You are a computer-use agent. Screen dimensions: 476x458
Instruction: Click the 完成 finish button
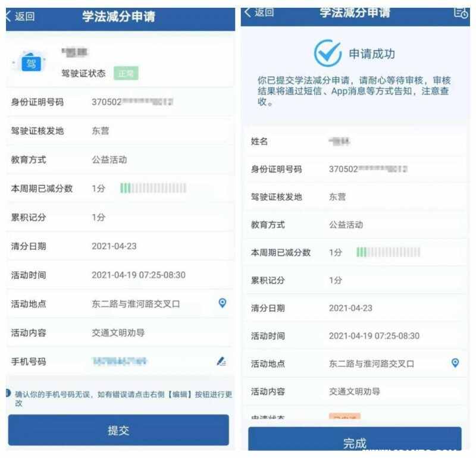[355, 440]
